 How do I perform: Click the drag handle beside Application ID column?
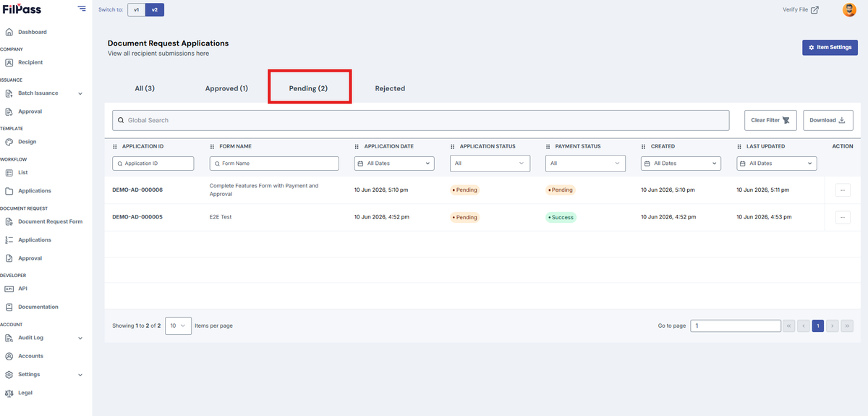(x=115, y=146)
